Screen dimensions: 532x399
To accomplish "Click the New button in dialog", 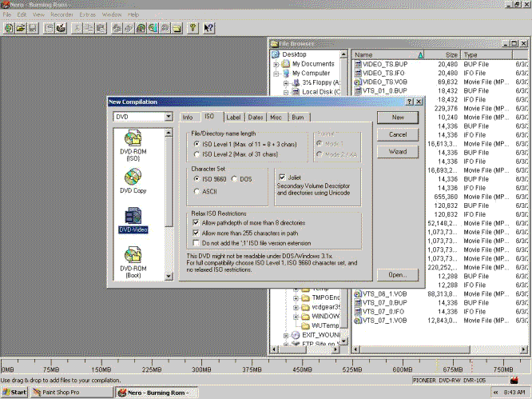I will 398,118.
